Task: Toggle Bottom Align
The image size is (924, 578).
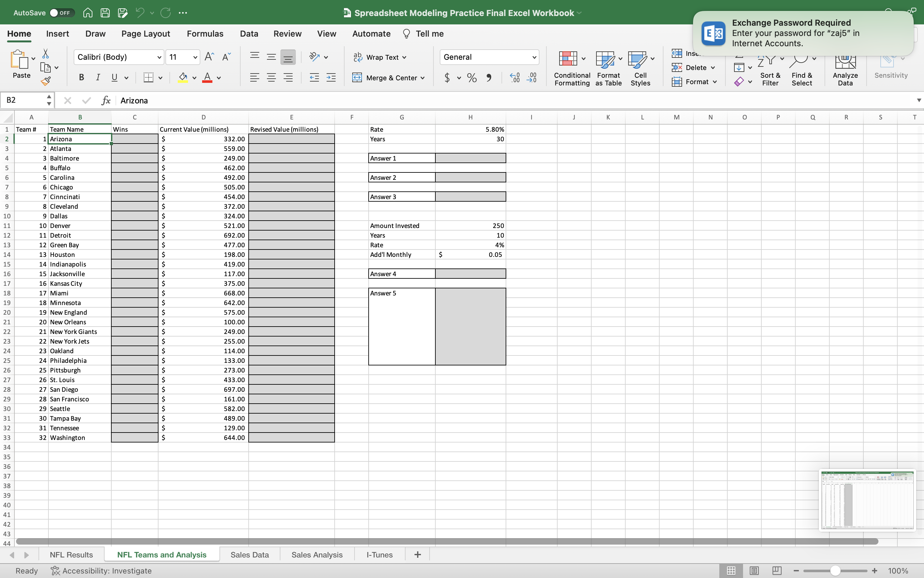Action: [288, 57]
